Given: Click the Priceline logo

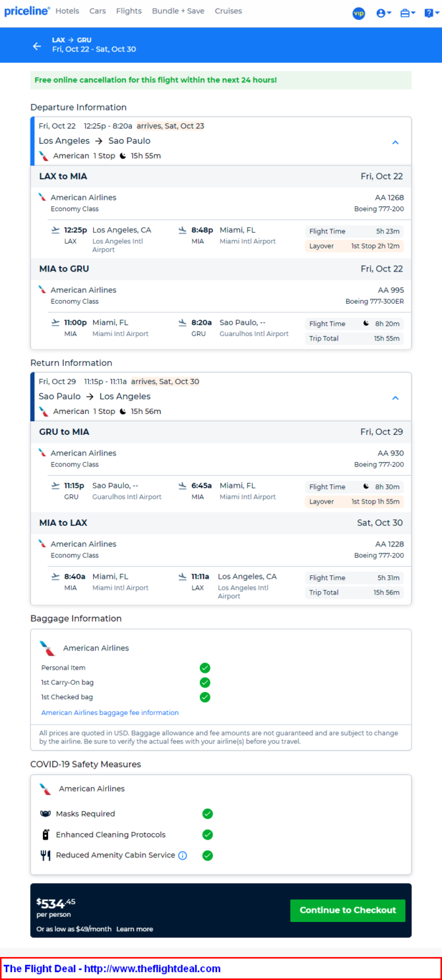Looking at the screenshot, I should [27, 11].
